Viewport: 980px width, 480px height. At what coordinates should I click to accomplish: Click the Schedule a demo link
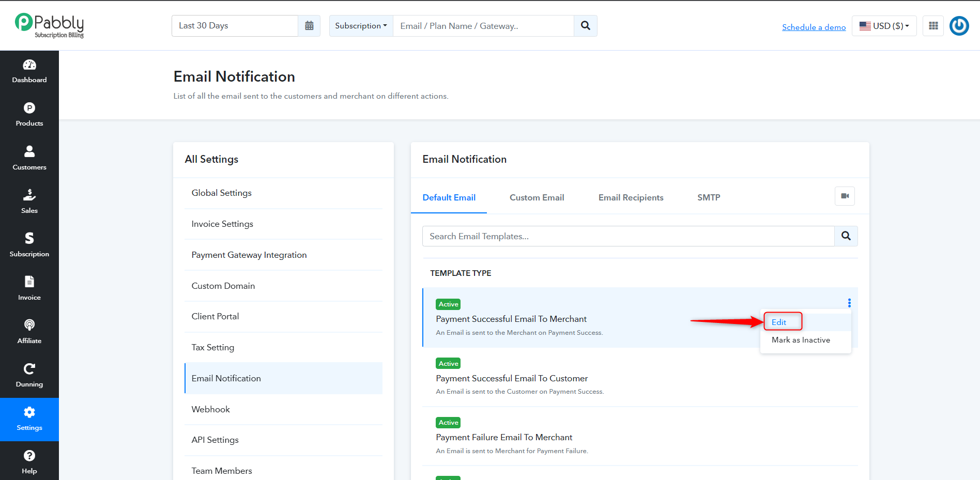pos(814,27)
